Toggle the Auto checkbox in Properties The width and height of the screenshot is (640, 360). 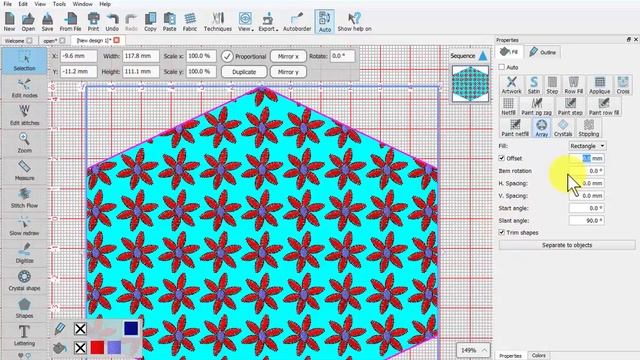pos(502,67)
